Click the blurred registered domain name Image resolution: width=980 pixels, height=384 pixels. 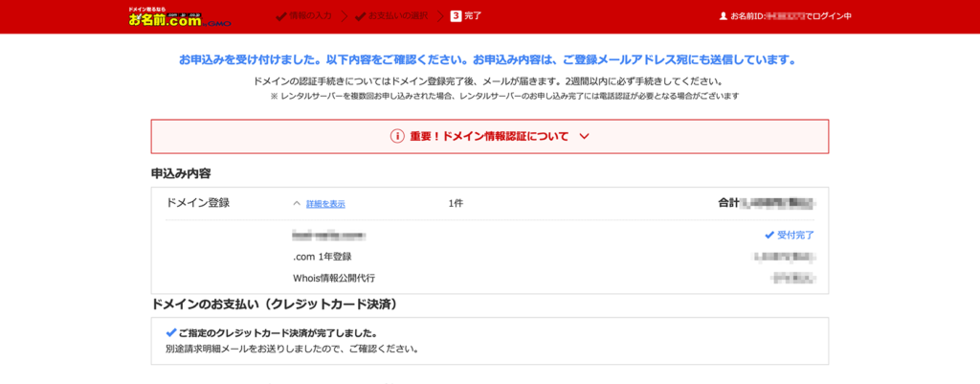point(328,235)
